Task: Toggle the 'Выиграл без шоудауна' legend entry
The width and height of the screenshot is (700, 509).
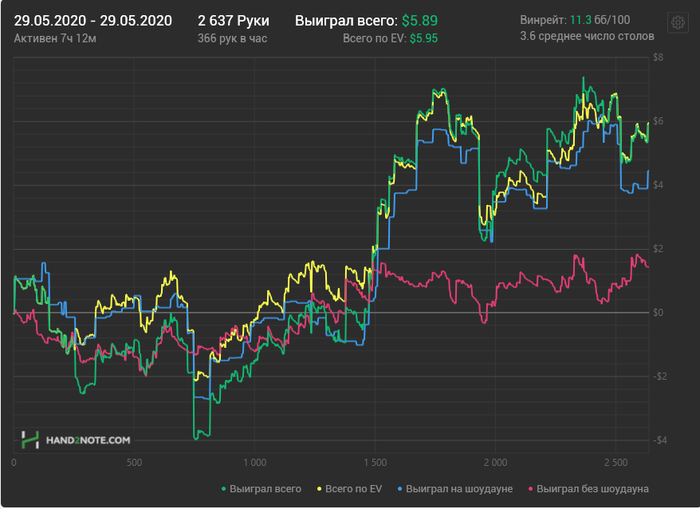Action: click(588, 489)
